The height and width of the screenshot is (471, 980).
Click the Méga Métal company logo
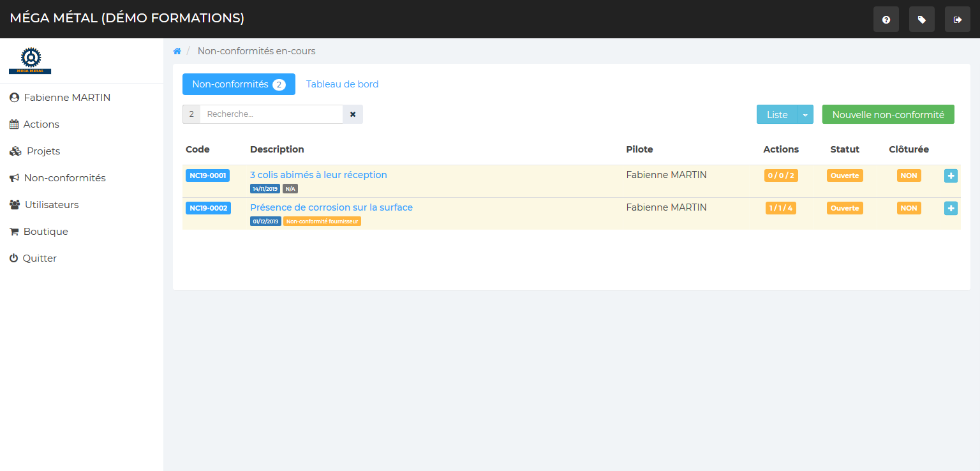30,61
